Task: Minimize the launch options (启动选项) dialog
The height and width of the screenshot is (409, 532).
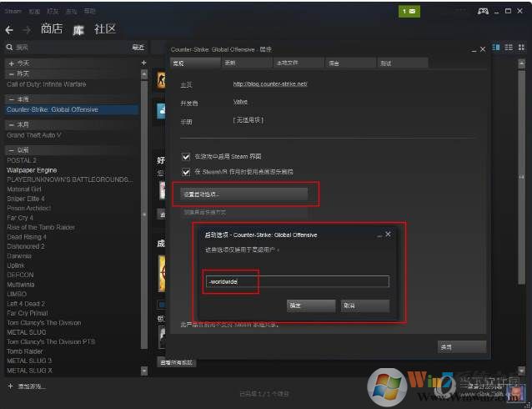Action: click(x=379, y=235)
